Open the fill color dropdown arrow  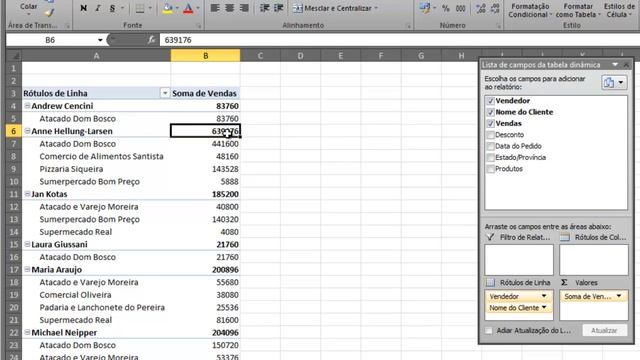tap(177, 8)
